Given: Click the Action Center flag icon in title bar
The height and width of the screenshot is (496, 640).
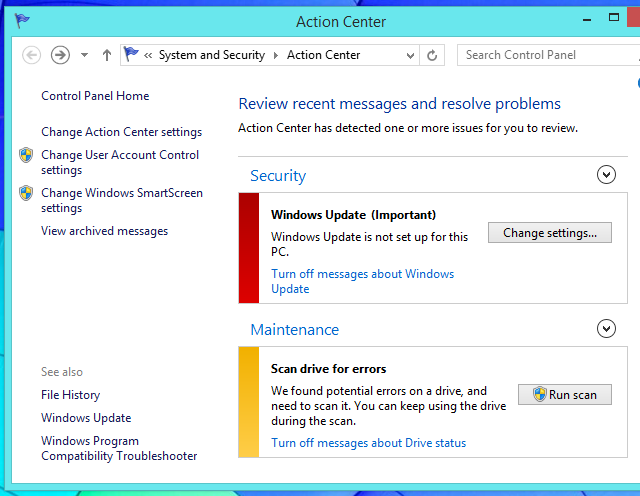Looking at the screenshot, I should pyautogui.click(x=22, y=20).
